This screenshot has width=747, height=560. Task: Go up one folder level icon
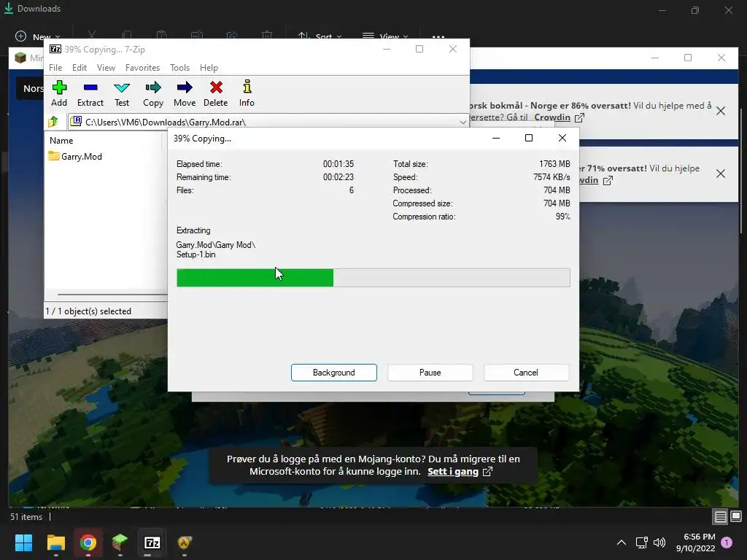click(53, 122)
